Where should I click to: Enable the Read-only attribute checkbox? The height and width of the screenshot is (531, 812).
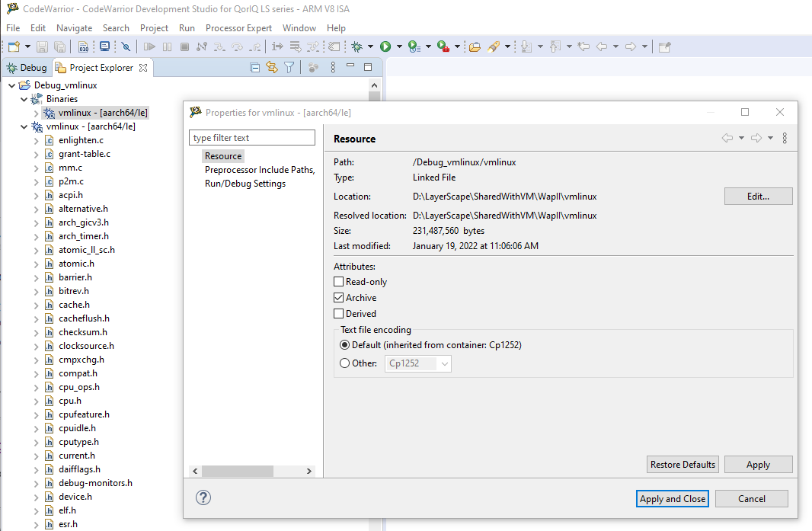338,281
